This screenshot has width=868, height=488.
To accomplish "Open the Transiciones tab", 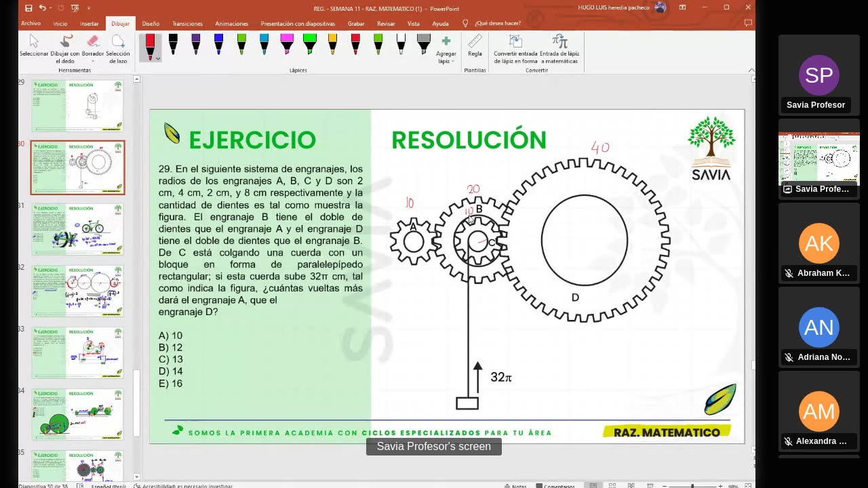I will tap(187, 24).
